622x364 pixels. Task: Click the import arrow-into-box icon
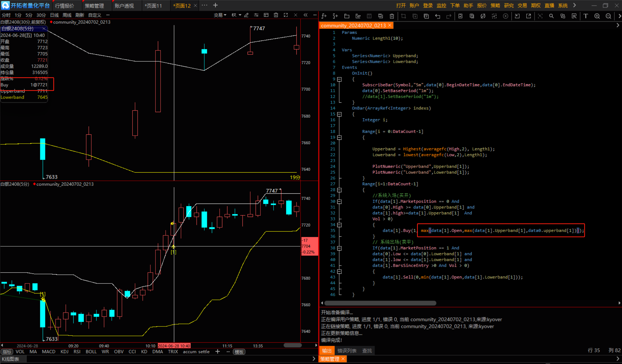517,16
